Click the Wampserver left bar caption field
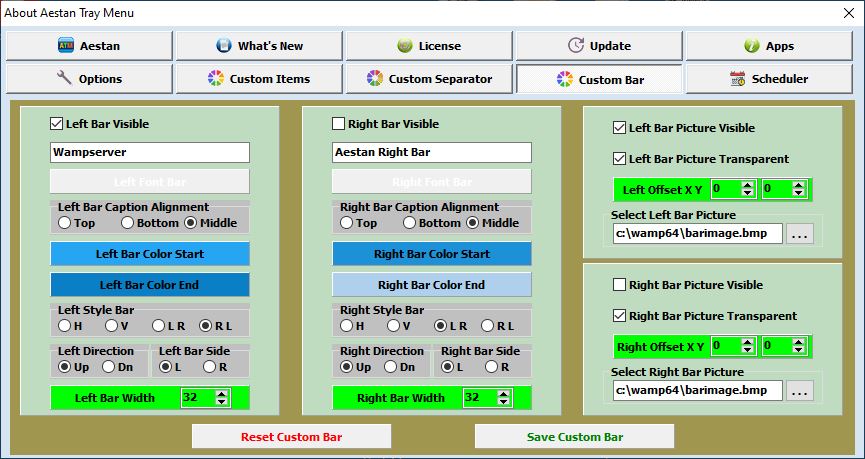 150,152
